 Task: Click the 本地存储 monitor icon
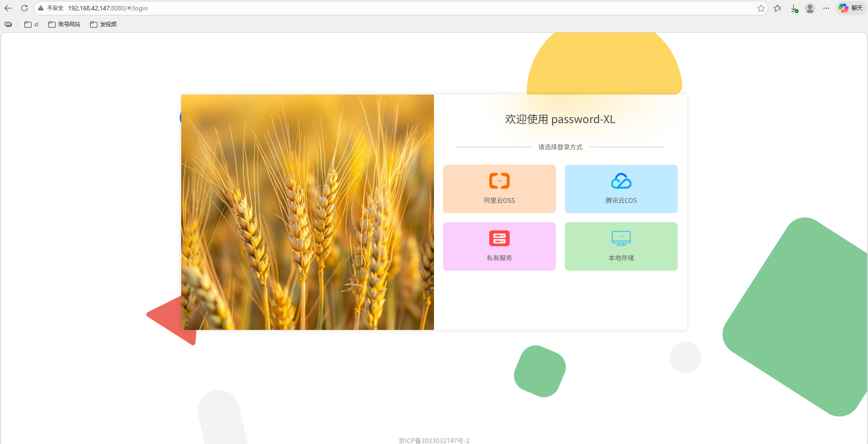[621, 238]
